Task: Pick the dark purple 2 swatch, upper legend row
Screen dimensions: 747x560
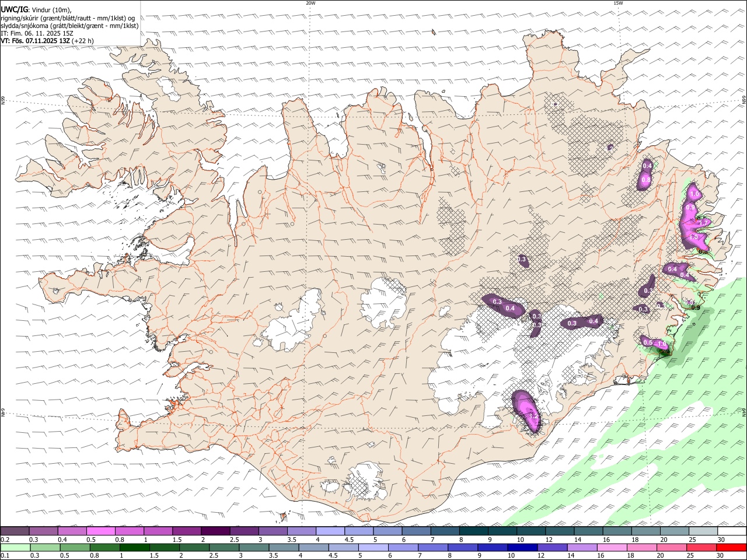Action: point(215,531)
